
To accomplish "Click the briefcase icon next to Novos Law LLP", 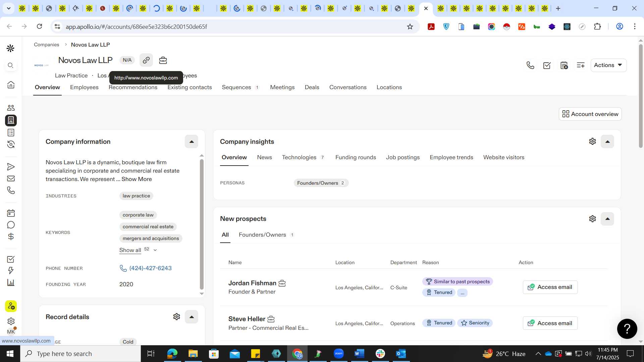I will tap(163, 60).
